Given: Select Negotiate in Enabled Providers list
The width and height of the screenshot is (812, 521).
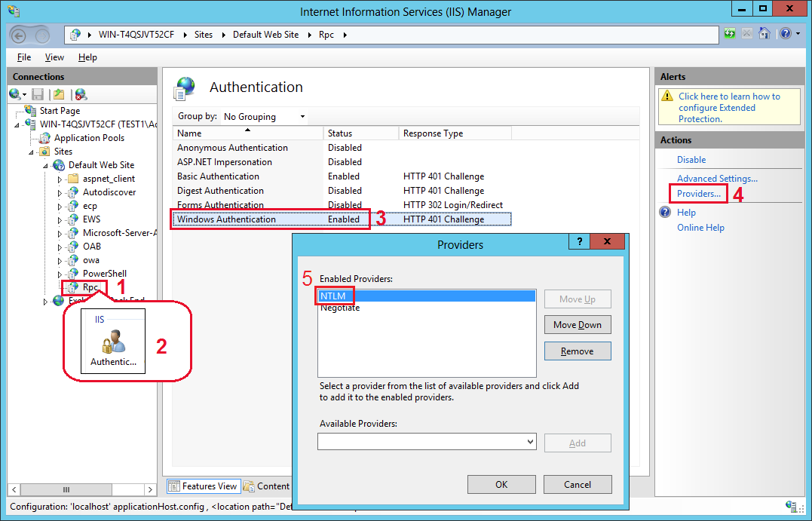Looking at the screenshot, I should (x=427, y=308).
